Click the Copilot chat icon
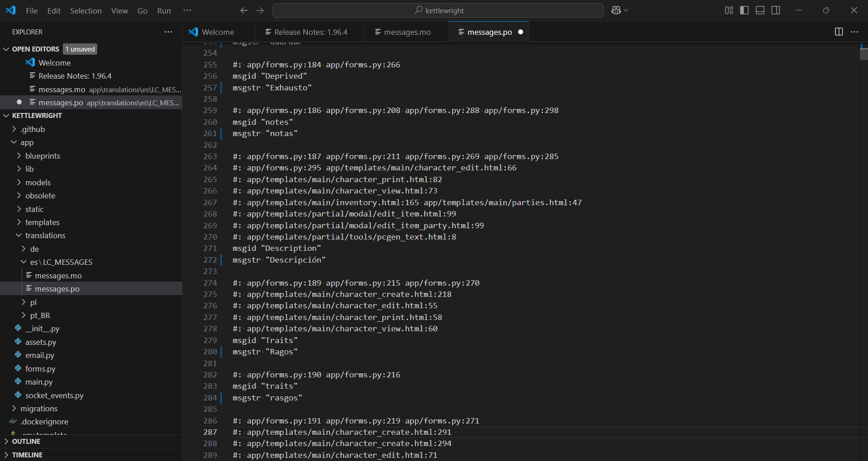The height and width of the screenshot is (461, 868). tap(616, 10)
